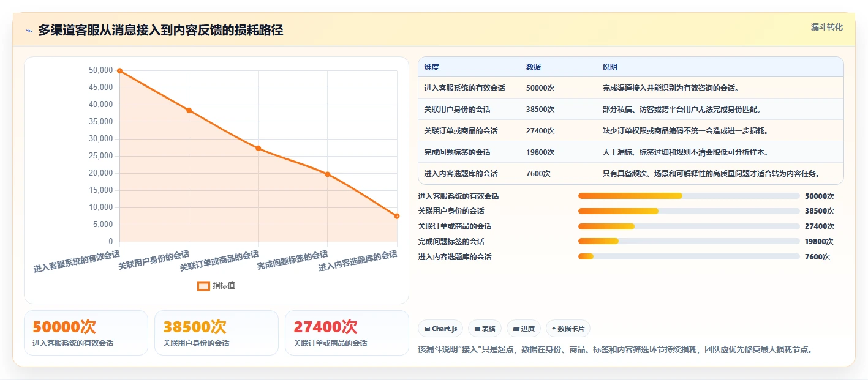Click the 50000次 value right of the progress bar
Viewport: 868px width, 380px height.
click(820, 196)
